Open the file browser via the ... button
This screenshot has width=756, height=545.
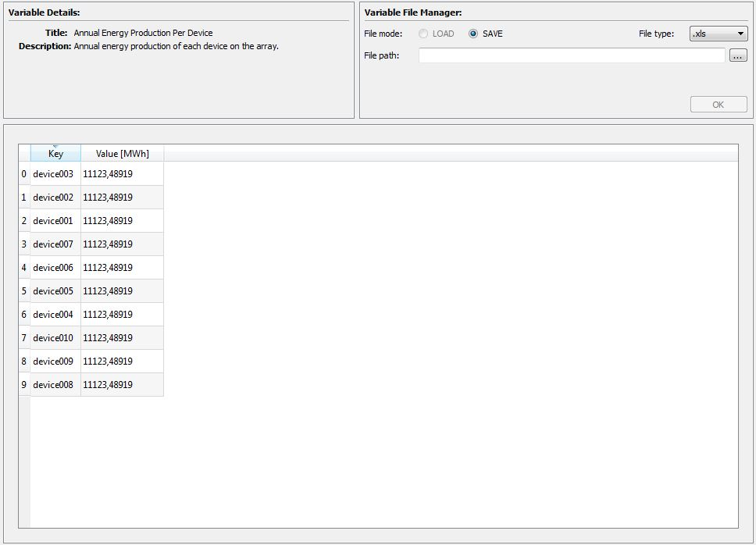tap(738, 55)
